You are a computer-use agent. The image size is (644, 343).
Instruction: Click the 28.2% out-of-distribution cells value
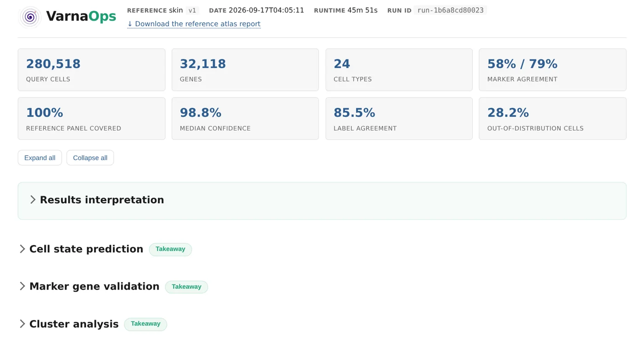pyautogui.click(x=508, y=113)
